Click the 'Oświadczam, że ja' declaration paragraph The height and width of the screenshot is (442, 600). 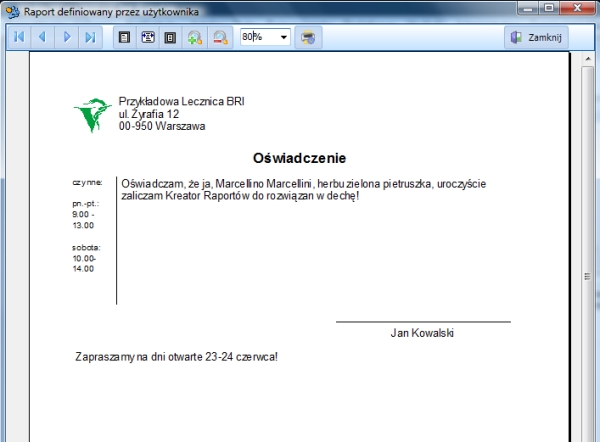pyautogui.click(x=303, y=190)
